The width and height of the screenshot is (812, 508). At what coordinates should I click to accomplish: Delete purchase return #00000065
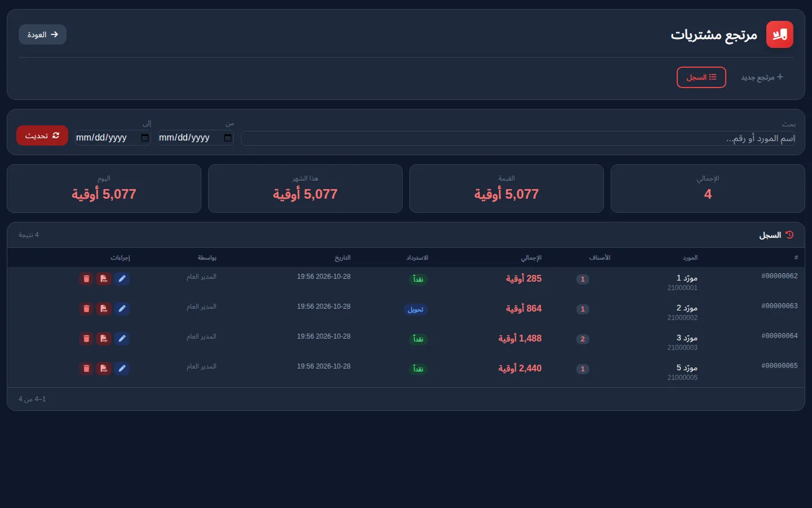[x=86, y=369]
